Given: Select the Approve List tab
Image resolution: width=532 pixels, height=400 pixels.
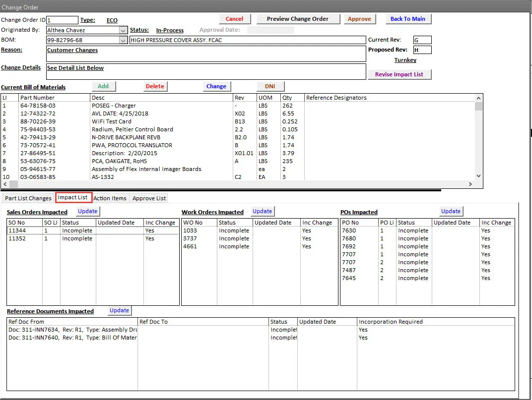Looking at the screenshot, I should pyautogui.click(x=149, y=198).
